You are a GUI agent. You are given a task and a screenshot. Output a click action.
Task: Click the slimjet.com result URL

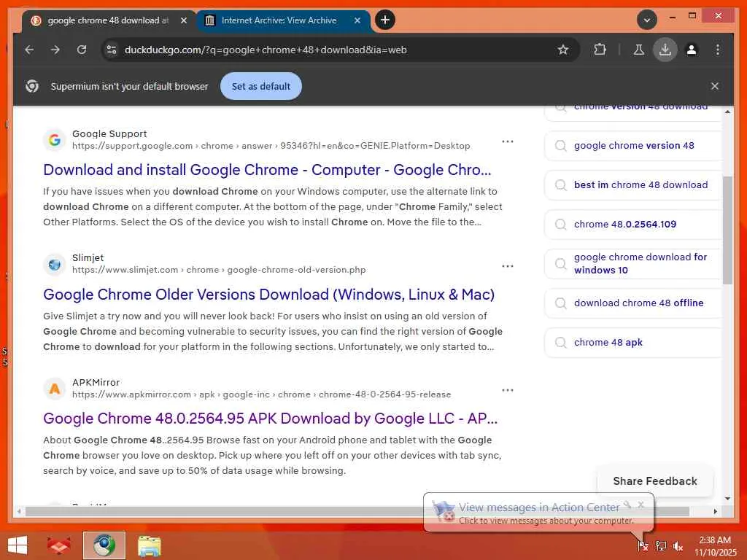pos(219,270)
